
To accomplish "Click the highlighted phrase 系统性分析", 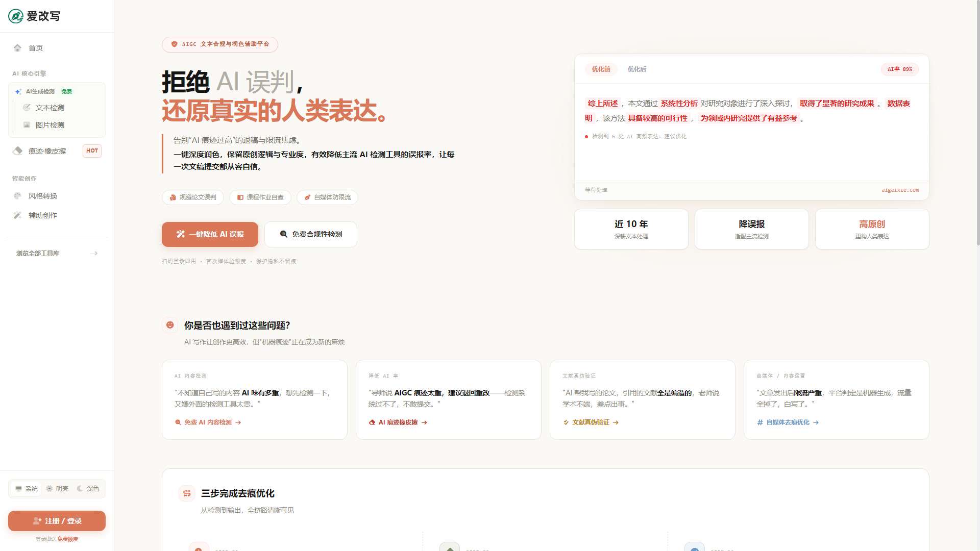I will (679, 104).
